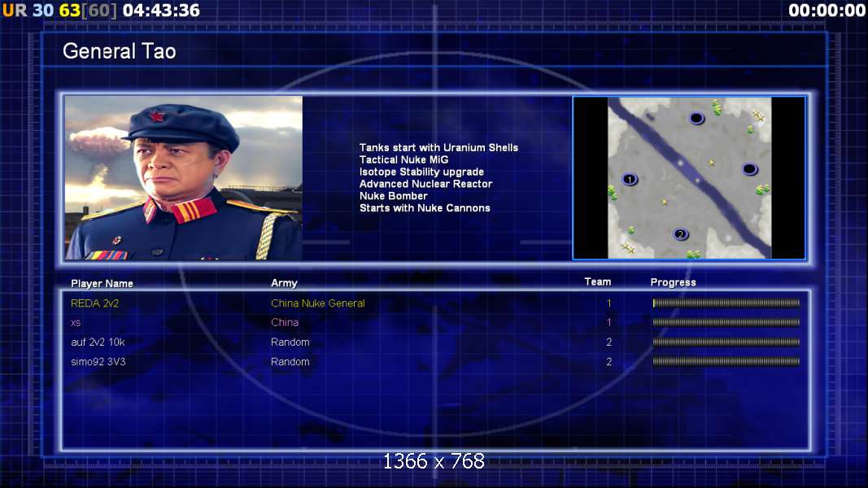
Task: Select 'Nuke Bomber' text
Action: pos(394,196)
